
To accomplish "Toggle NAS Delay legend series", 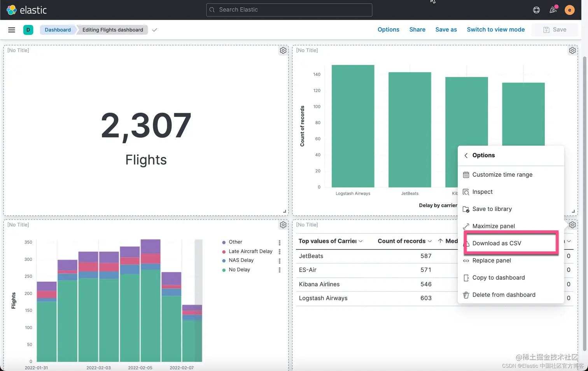I will (241, 260).
